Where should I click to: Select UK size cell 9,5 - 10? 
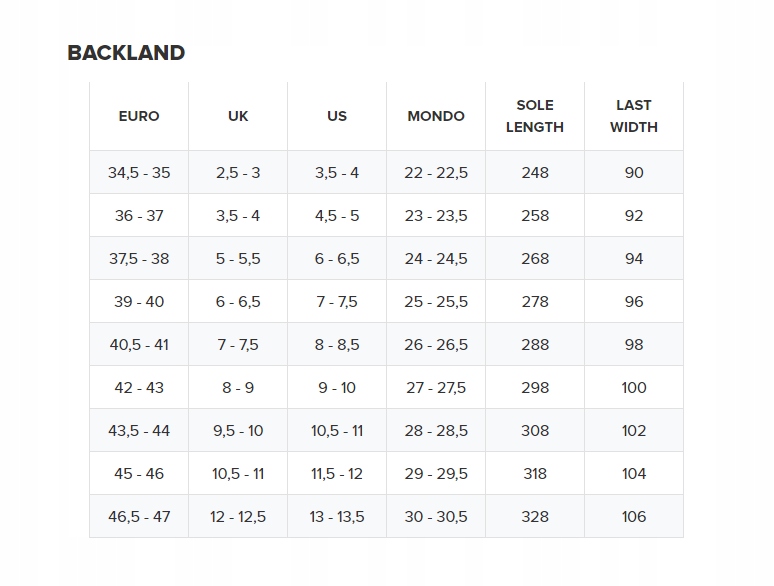point(238,431)
